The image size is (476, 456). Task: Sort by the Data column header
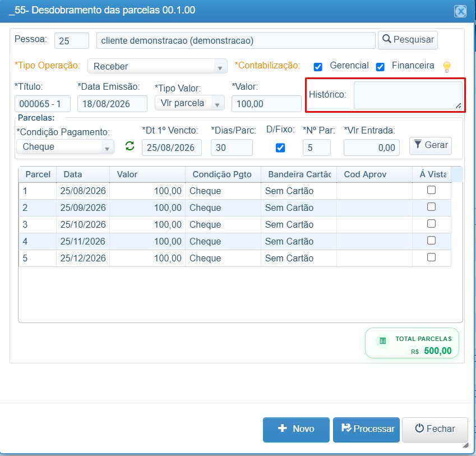click(83, 174)
